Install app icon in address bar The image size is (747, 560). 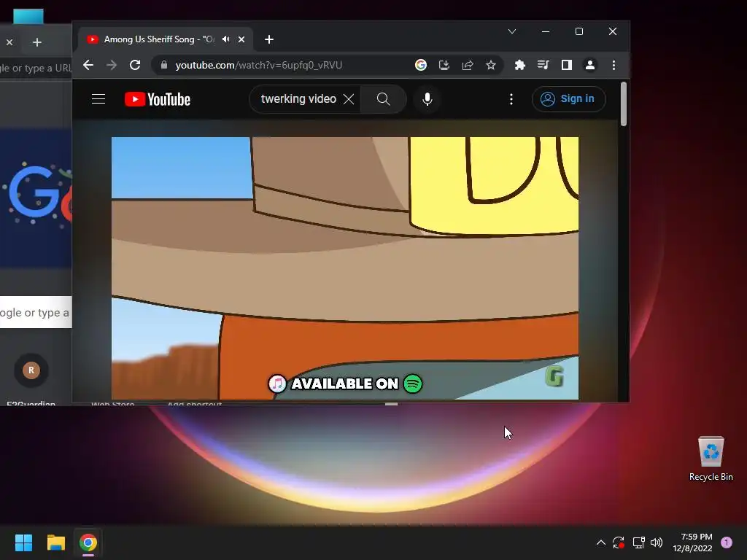(x=444, y=65)
